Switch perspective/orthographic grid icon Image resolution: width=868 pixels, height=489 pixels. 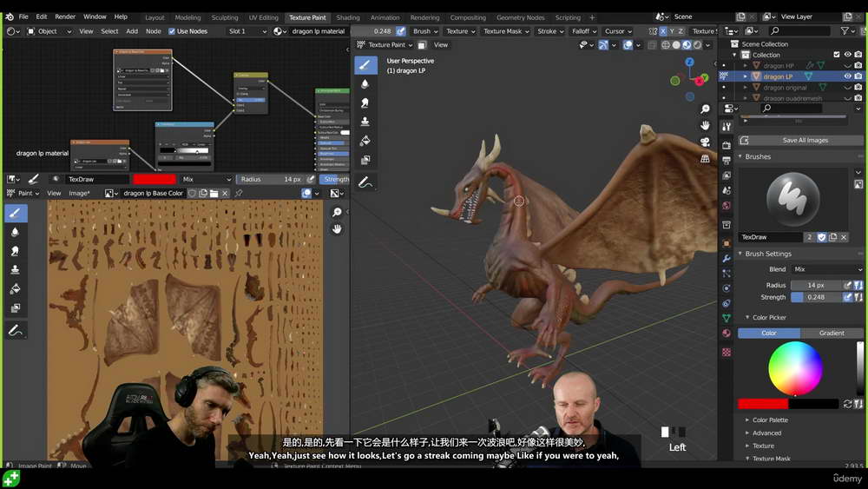click(705, 159)
